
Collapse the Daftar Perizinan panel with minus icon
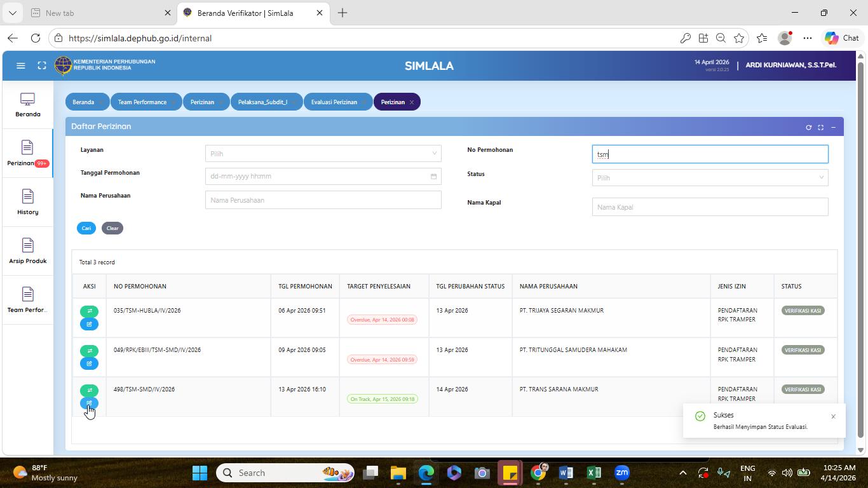point(833,127)
